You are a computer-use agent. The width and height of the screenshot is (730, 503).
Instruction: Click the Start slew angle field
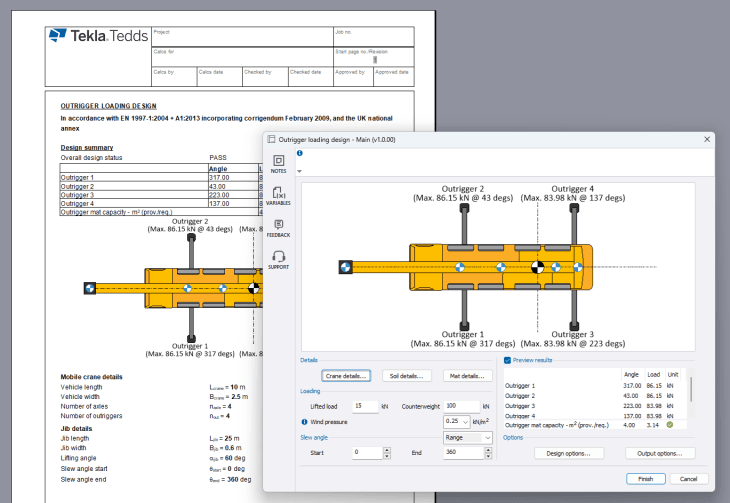click(368, 453)
